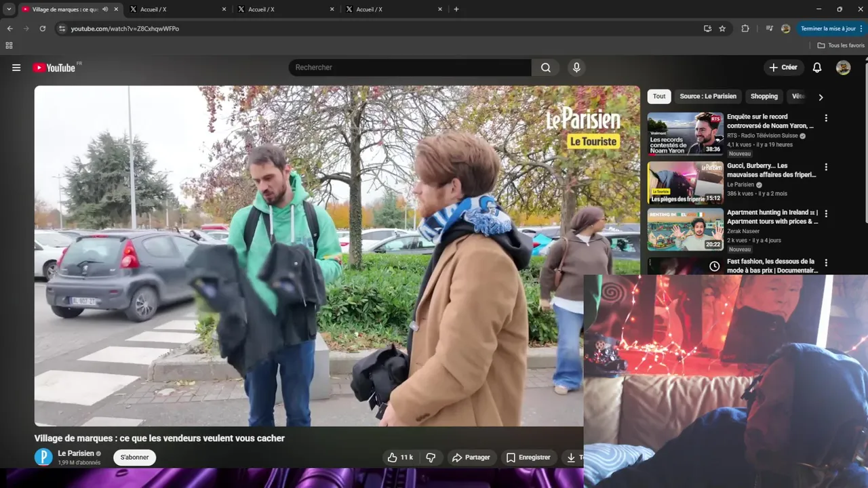868x488 pixels.
Task: Open the YouTube notifications bell
Action: pos(817,67)
